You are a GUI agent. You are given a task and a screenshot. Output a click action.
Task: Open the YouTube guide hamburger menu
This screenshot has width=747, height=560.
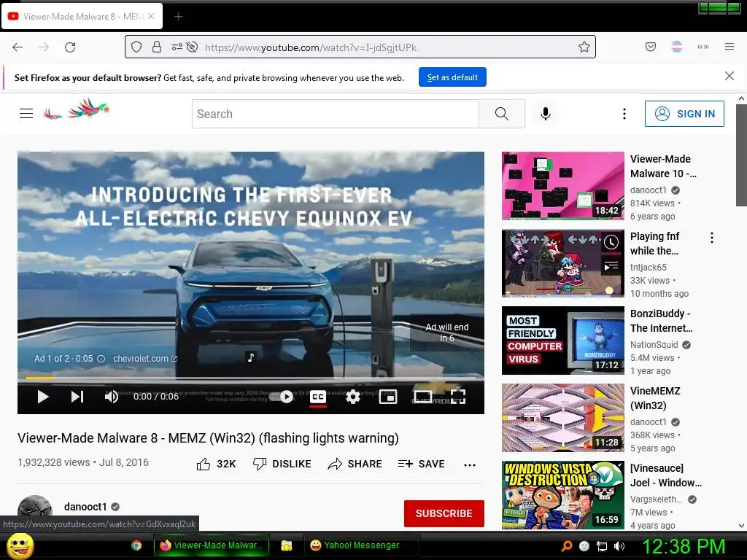26,113
